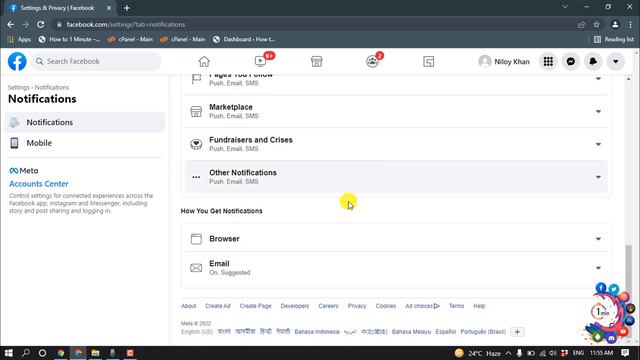This screenshot has width=640, height=360.
Task: Expand Other Notifications settings
Action: click(396, 177)
